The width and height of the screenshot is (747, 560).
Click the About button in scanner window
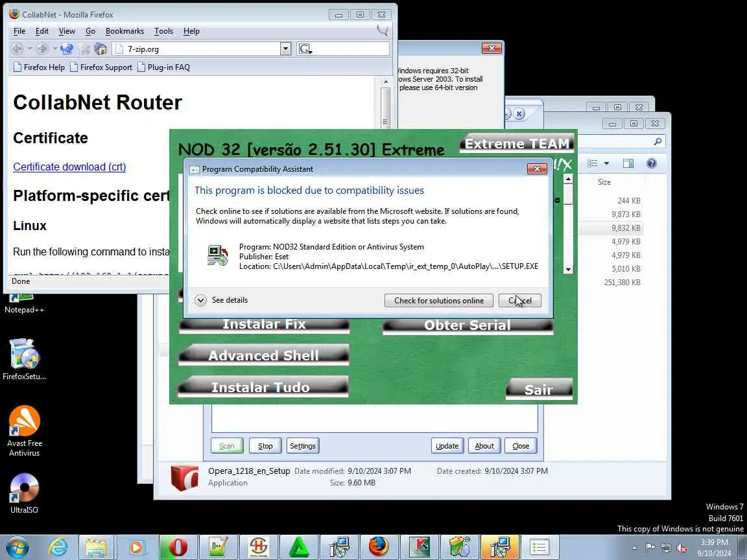(x=484, y=446)
